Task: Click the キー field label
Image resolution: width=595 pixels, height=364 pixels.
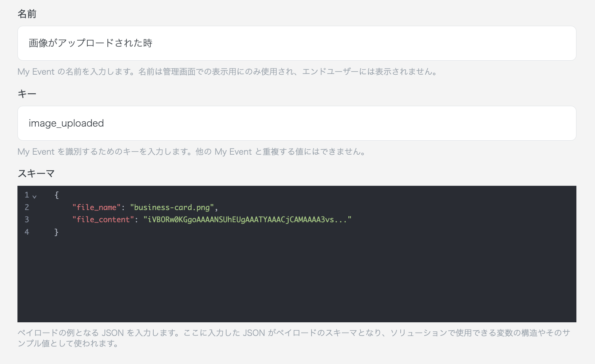Action: click(27, 94)
